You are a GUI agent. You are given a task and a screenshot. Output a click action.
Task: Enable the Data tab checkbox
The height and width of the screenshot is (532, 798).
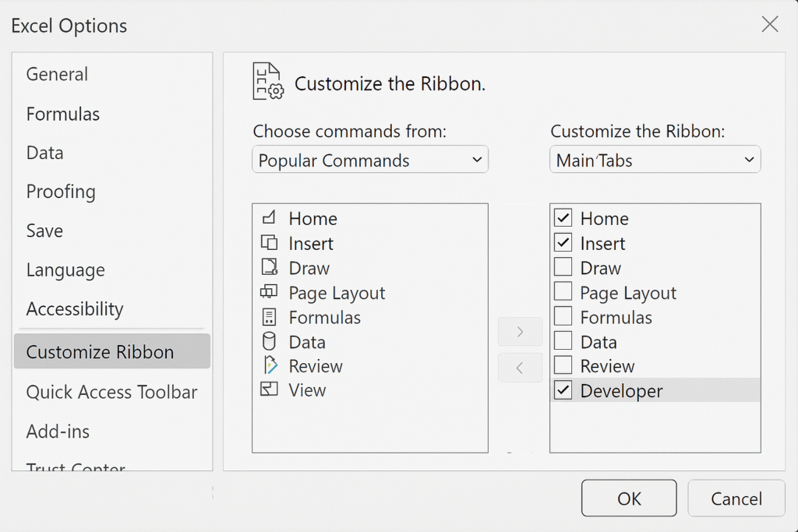(563, 340)
